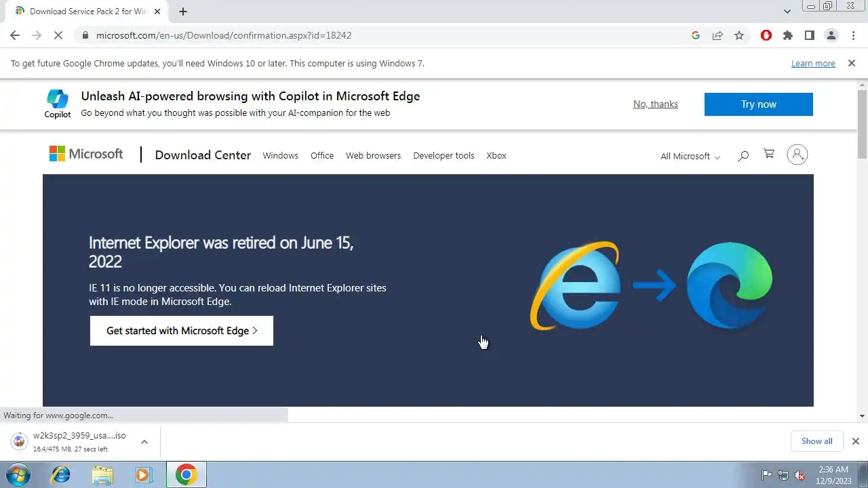The width and height of the screenshot is (868, 488).
Task: Open Windows Media Player from taskbar
Action: pyautogui.click(x=143, y=475)
